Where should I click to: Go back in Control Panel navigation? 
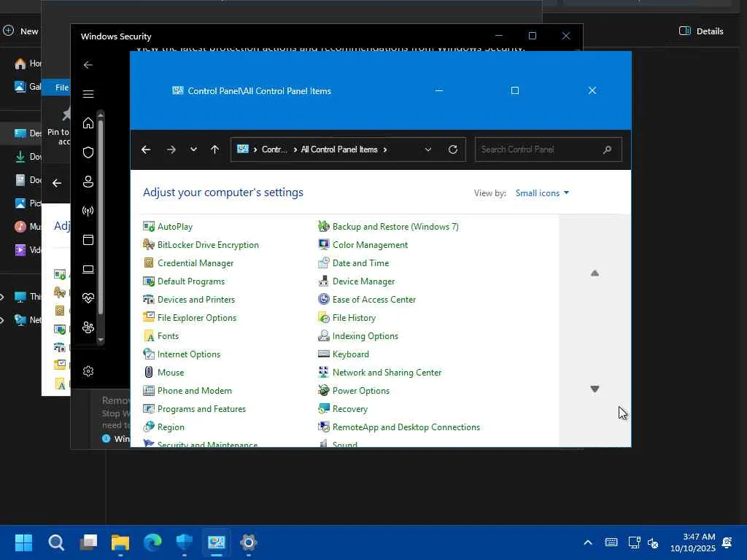(x=146, y=149)
